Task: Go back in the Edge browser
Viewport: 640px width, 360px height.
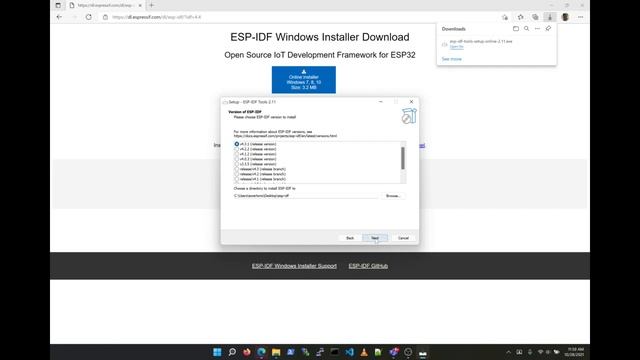Action: [59, 17]
